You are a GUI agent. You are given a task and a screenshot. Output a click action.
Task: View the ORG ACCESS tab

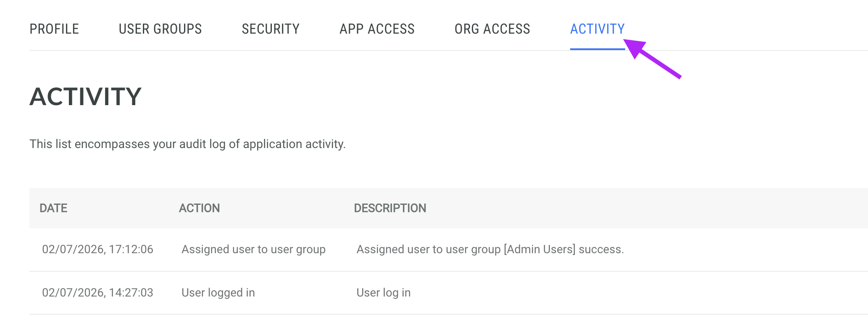(x=492, y=29)
